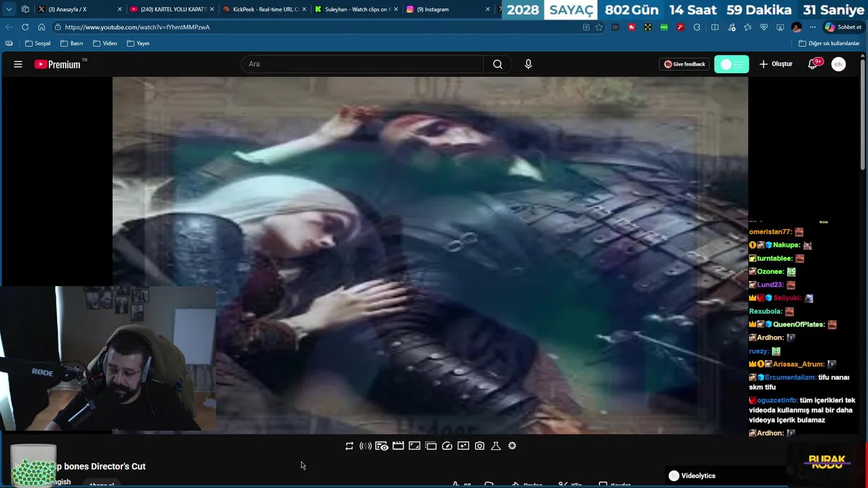
Task: Click omeristan77 username in chat overlay
Action: pos(770,232)
